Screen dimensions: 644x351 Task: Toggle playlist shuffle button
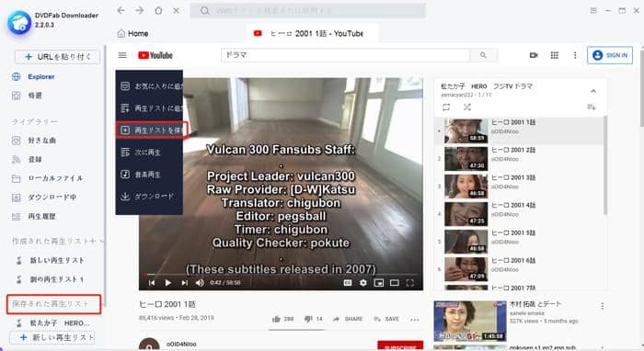tap(467, 107)
